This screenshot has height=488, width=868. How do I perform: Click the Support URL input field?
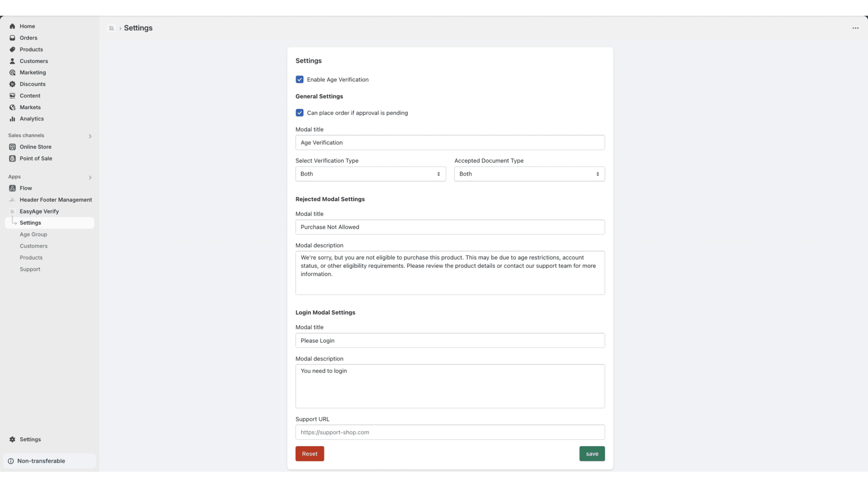click(450, 432)
